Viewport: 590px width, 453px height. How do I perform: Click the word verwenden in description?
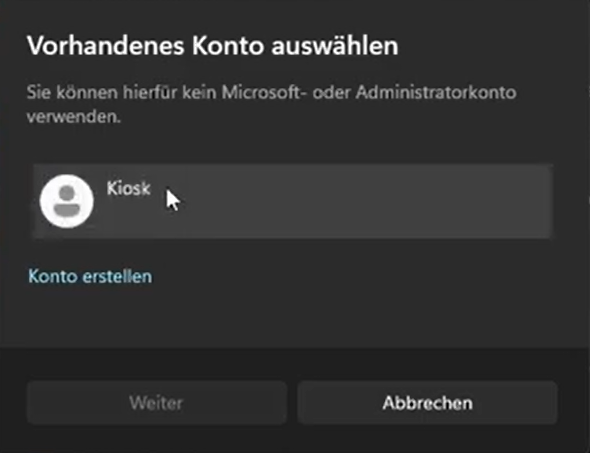73,117
